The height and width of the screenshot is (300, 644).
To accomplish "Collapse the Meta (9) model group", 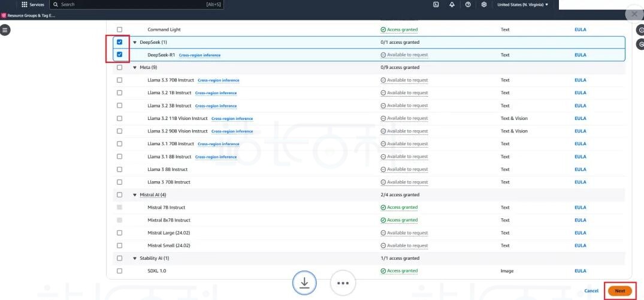I will pos(135,68).
